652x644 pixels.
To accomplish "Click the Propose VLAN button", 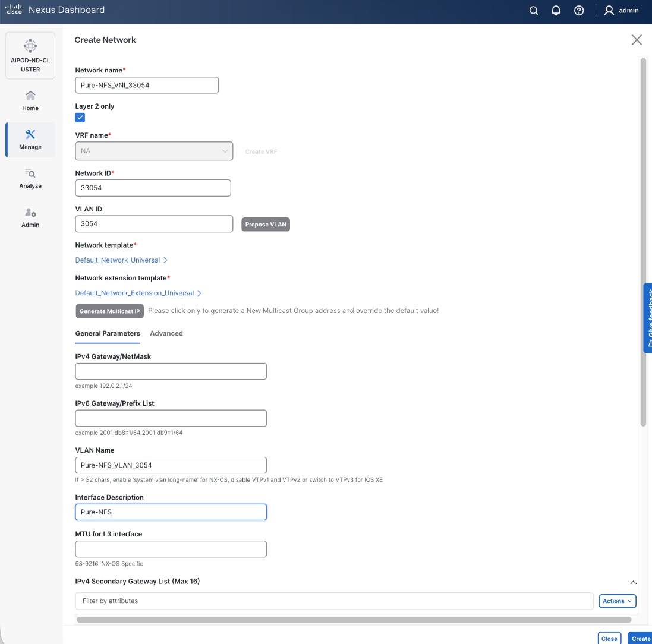I will [x=265, y=224].
